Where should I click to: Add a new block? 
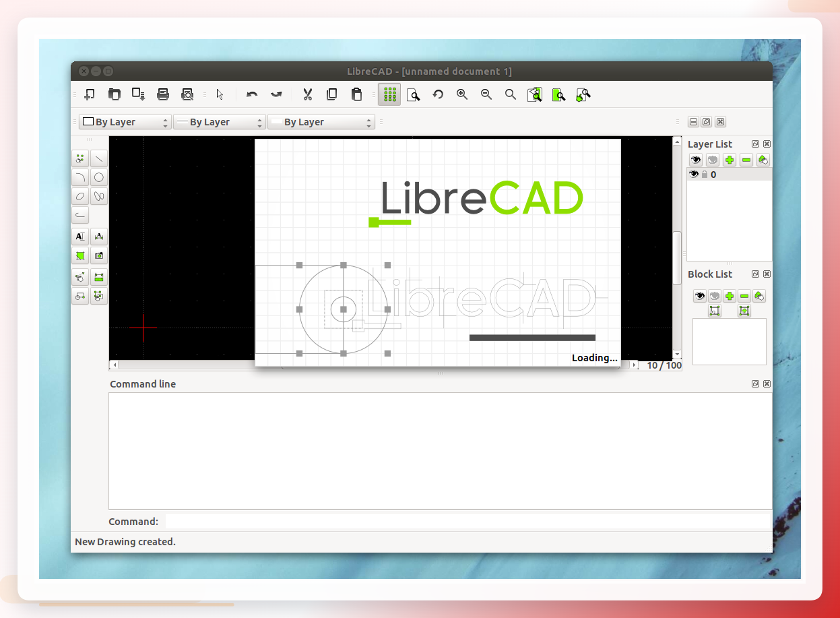point(730,296)
